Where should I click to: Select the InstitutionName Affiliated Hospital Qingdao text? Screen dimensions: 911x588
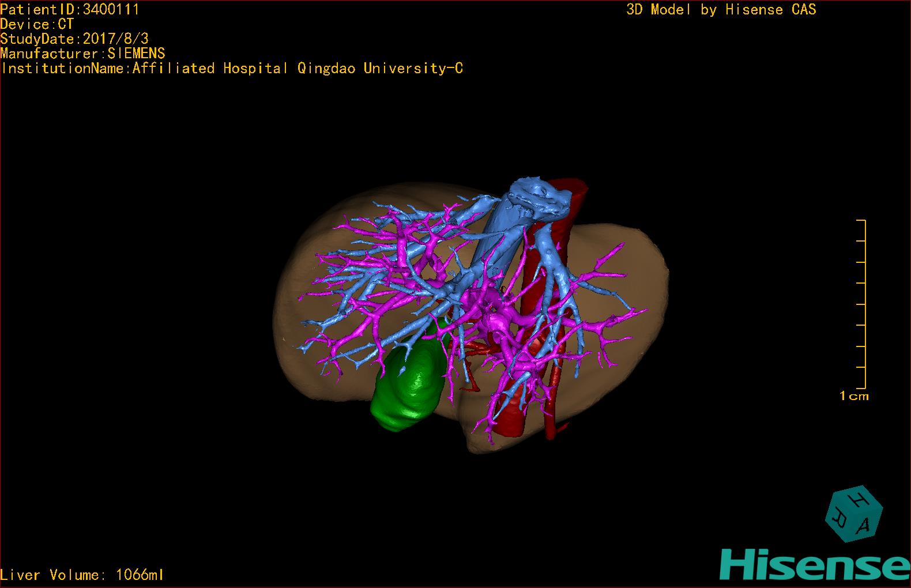(x=232, y=69)
